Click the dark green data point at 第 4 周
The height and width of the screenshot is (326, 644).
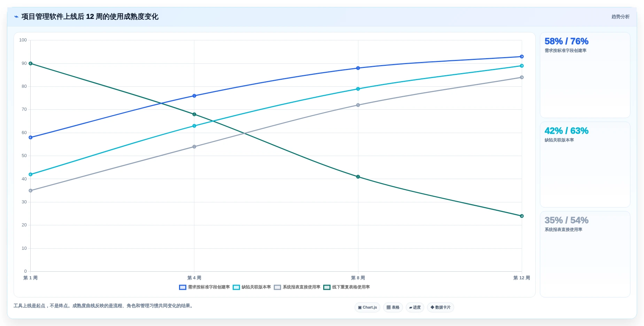[x=194, y=115]
